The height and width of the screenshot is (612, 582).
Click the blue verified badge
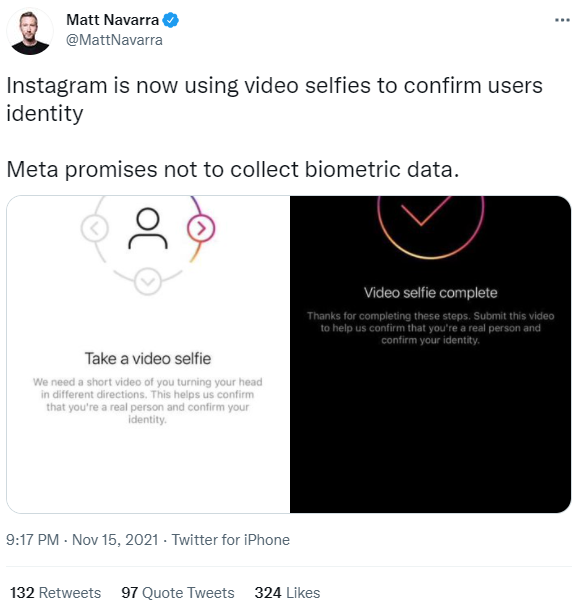pyautogui.click(x=171, y=20)
